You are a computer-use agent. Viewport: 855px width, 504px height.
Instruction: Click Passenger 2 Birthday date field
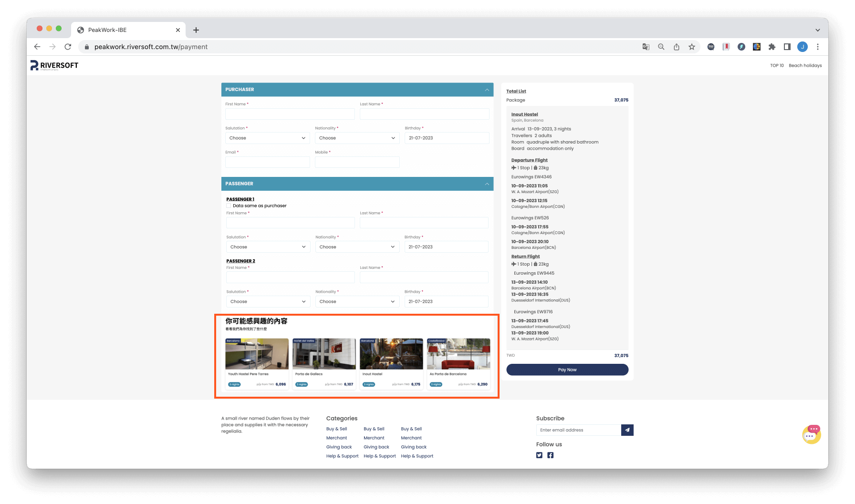(x=447, y=301)
